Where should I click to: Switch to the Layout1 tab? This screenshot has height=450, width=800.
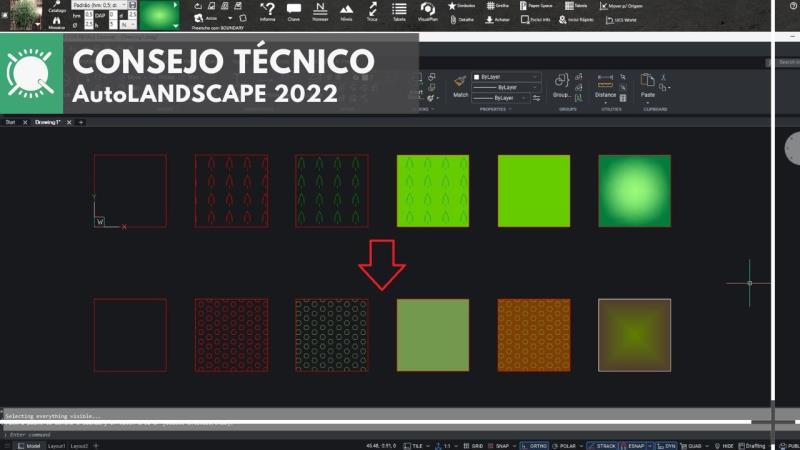point(56,446)
